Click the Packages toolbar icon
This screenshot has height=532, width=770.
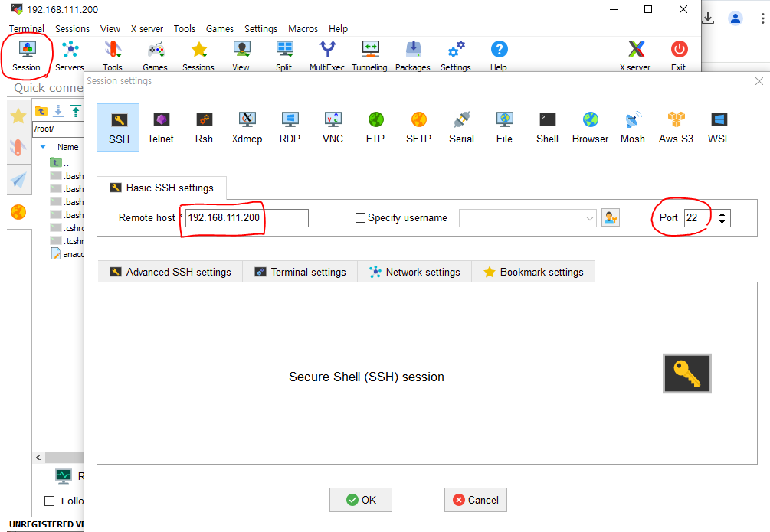[413, 55]
